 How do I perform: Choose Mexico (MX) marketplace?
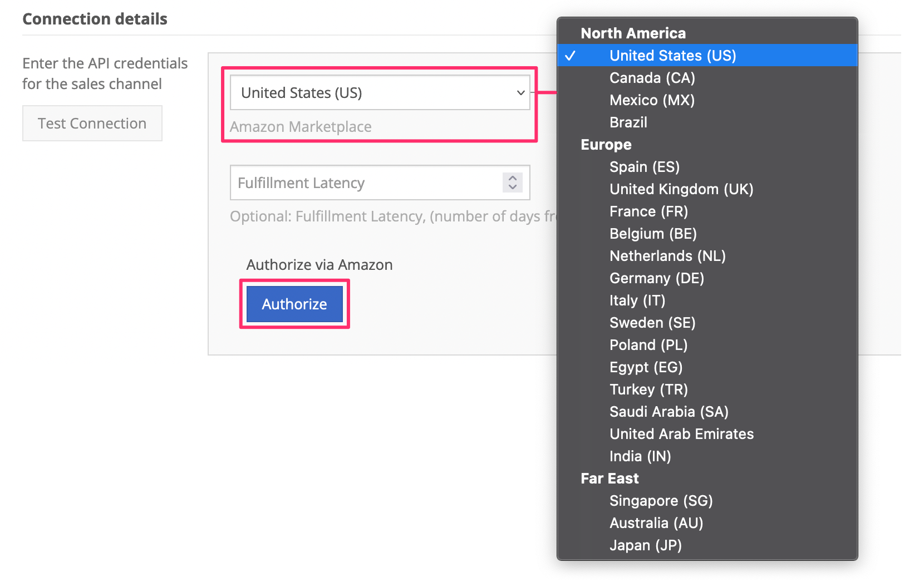(707, 100)
